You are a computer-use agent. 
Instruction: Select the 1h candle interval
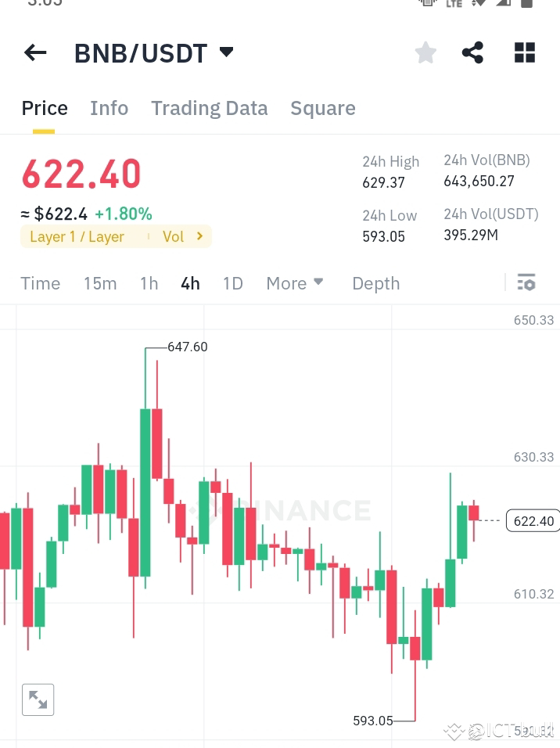(149, 283)
